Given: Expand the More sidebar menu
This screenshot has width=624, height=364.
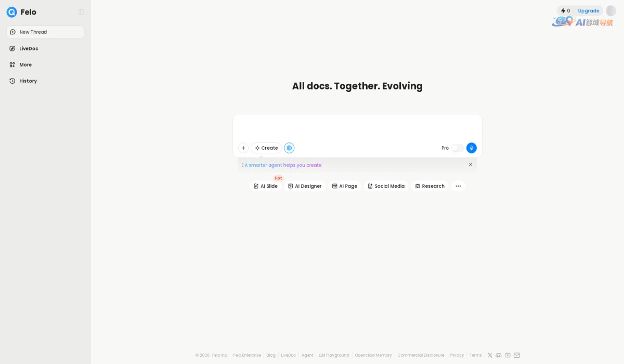Looking at the screenshot, I should coord(25,65).
